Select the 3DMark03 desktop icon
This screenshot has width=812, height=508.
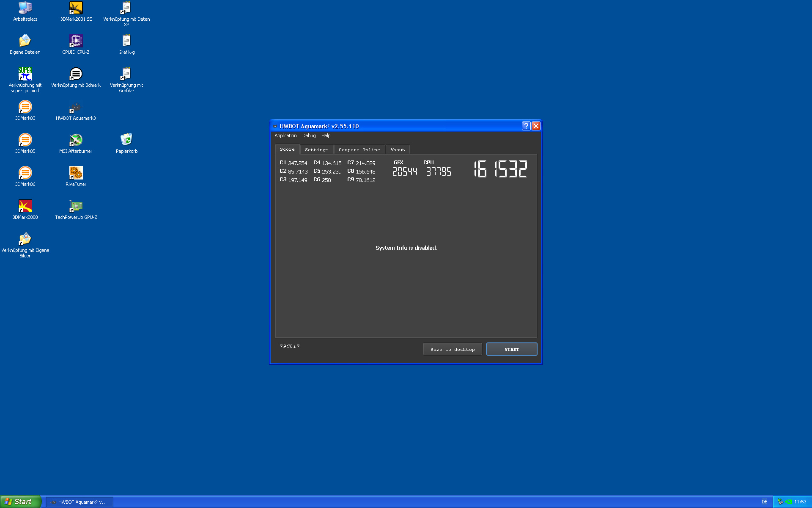point(25,110)
